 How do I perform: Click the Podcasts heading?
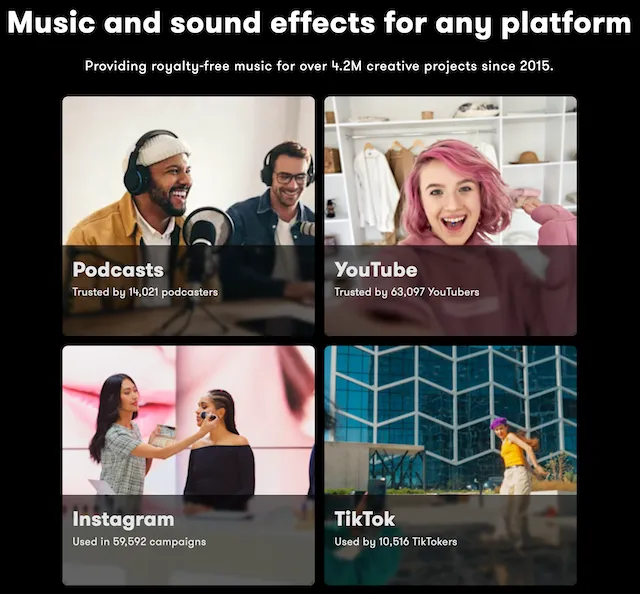118,270
